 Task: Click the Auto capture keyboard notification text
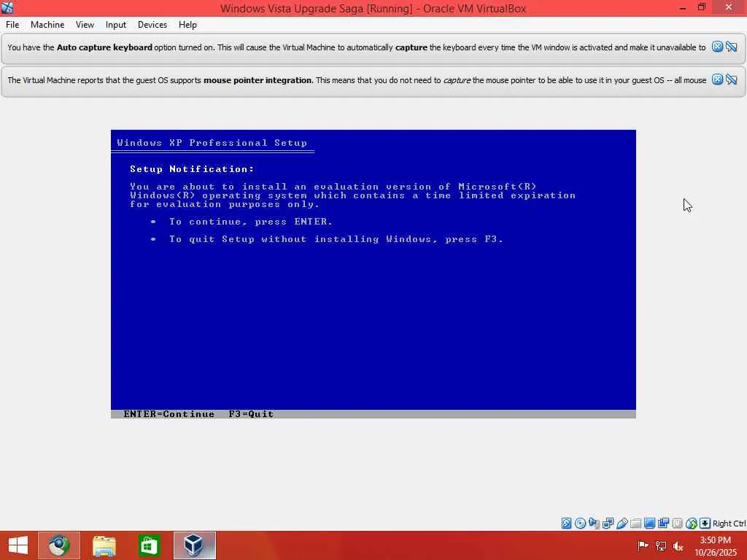click(356, 47)
